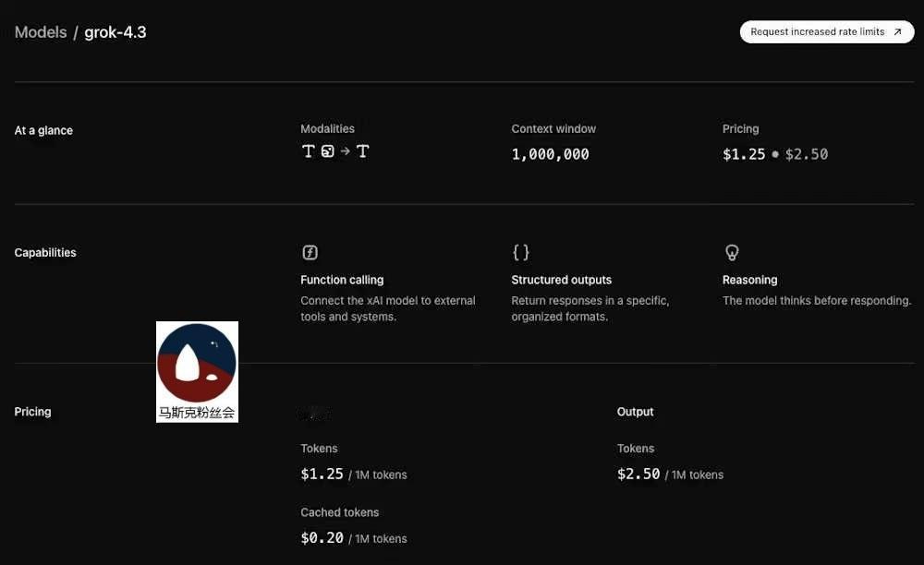Open the Models breadcrumb link

point(41,32)
